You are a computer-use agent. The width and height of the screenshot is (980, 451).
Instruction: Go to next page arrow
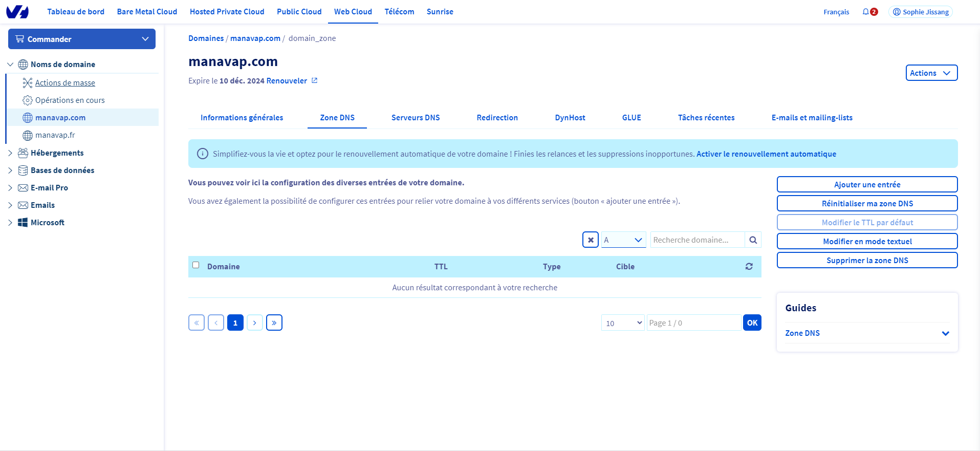[x=255, y=323]
